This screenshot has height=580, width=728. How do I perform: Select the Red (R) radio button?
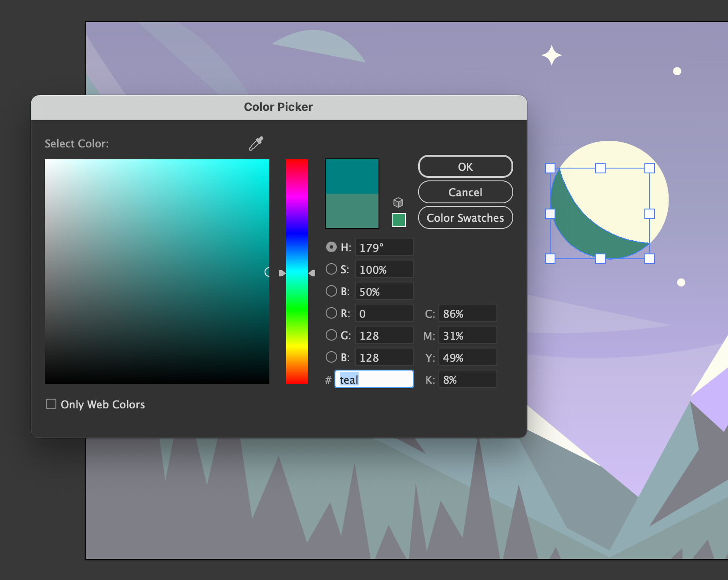pos(331,313)
